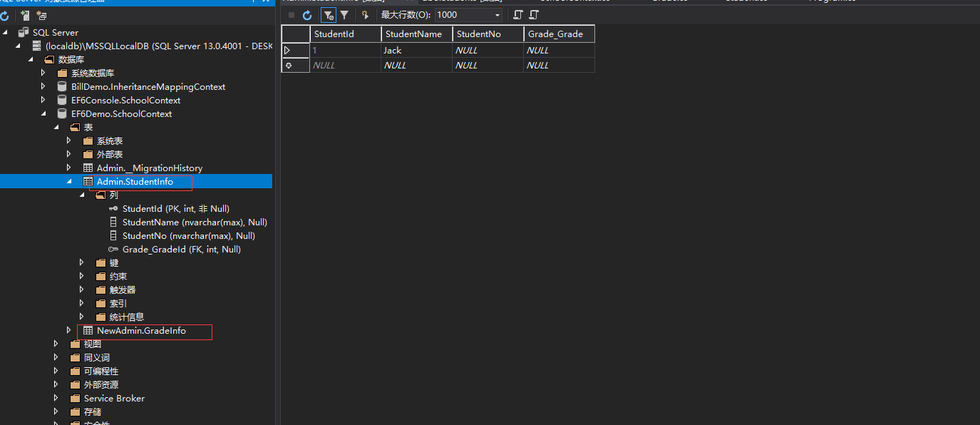980x425 pixels.
Task: Script data changes to the editor
Action: [517, 15]
